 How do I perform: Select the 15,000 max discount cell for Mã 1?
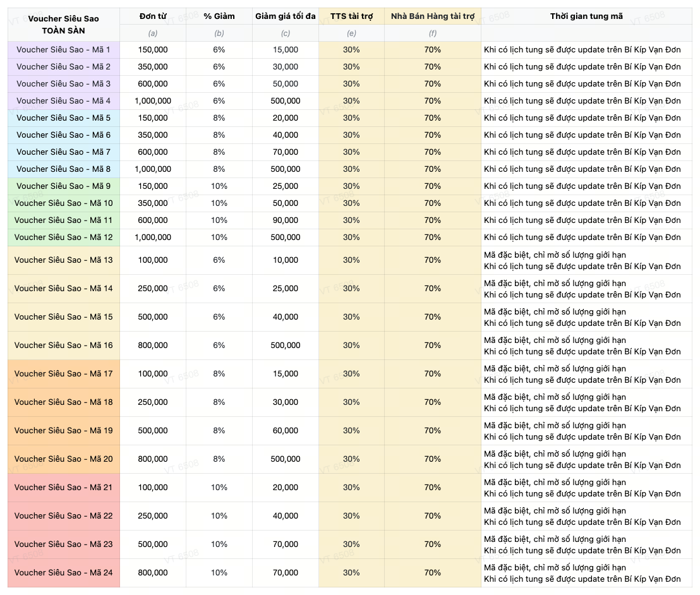click(286, 50)
